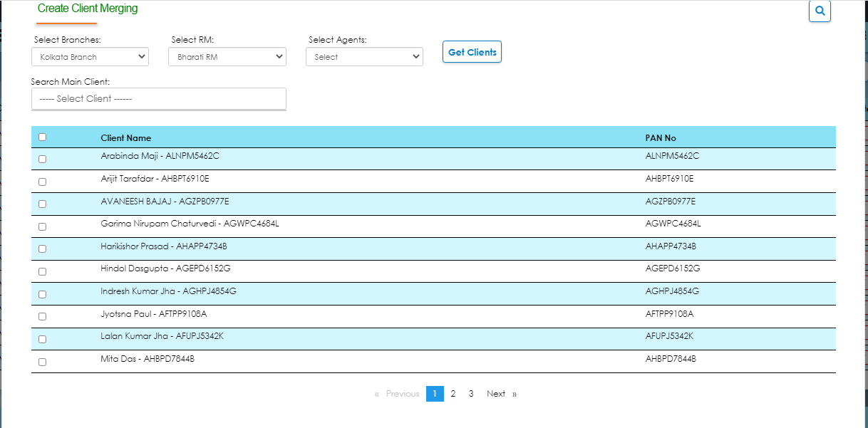Open the Select Branches dropdown
868x428 pixels.
click(x=90, y=57)
